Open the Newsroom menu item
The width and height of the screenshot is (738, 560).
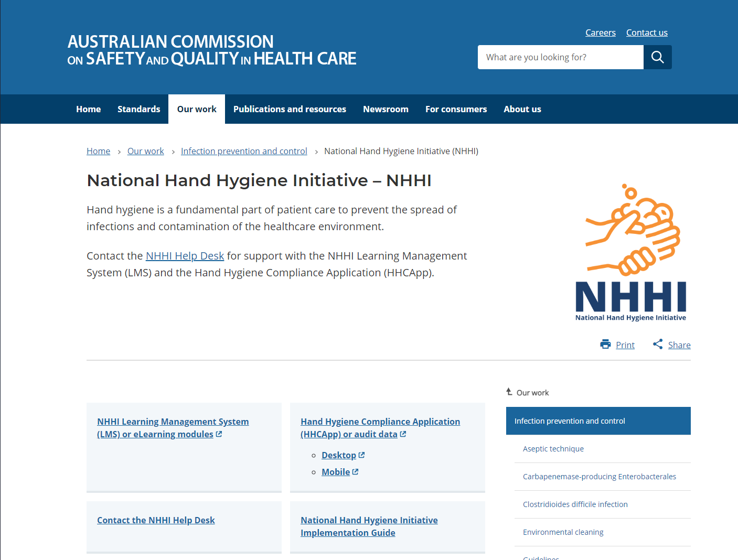coord(386,109)
